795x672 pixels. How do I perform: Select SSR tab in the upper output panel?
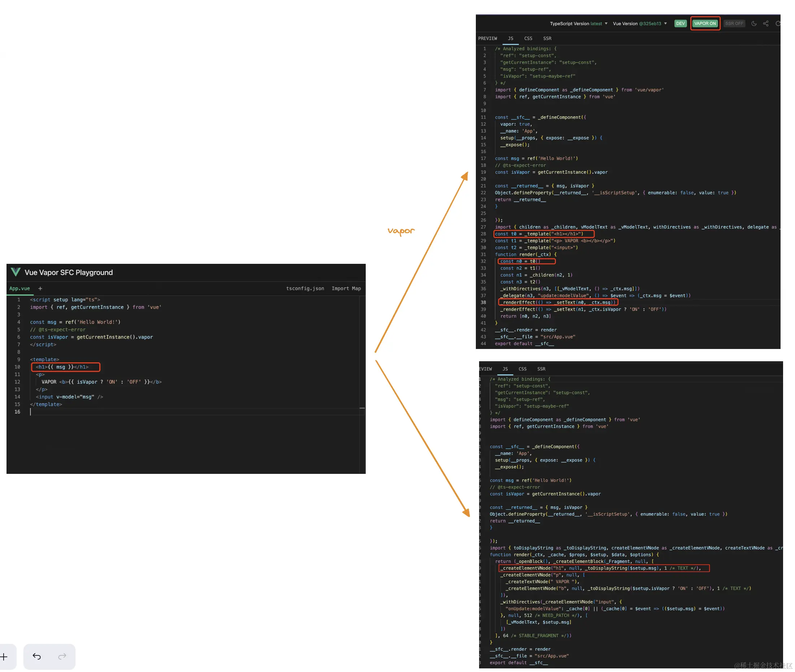click(547, 39)
